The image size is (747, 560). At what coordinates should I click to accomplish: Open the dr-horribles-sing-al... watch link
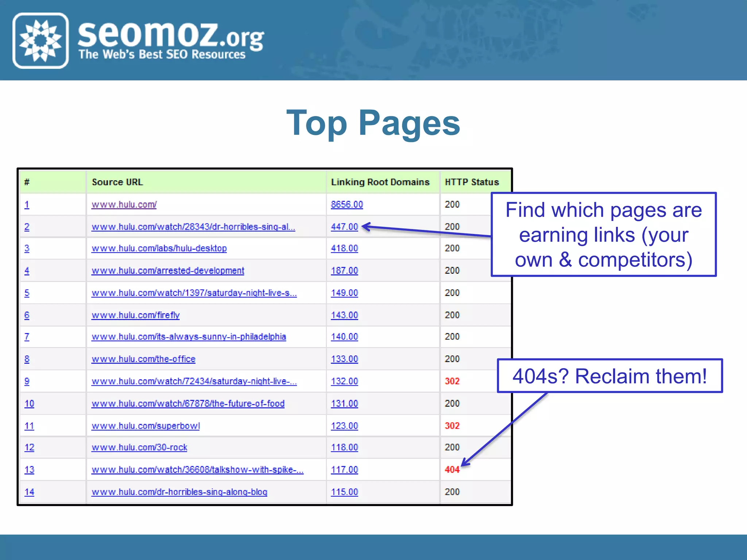[x=193, y=227]
